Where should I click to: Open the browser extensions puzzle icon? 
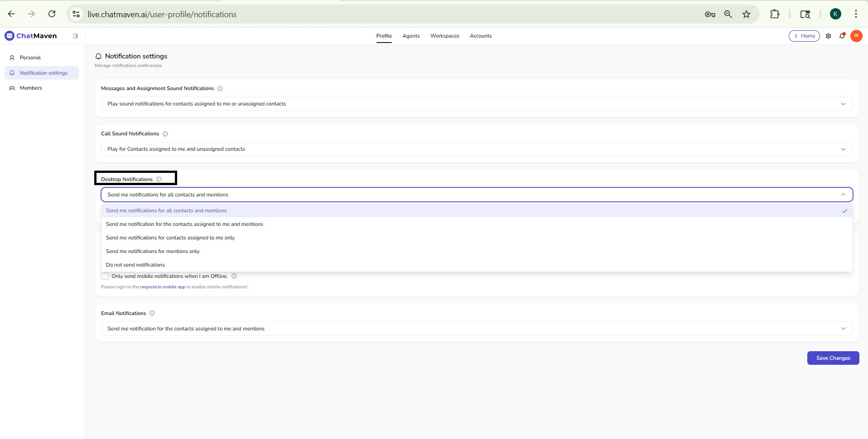774,14
